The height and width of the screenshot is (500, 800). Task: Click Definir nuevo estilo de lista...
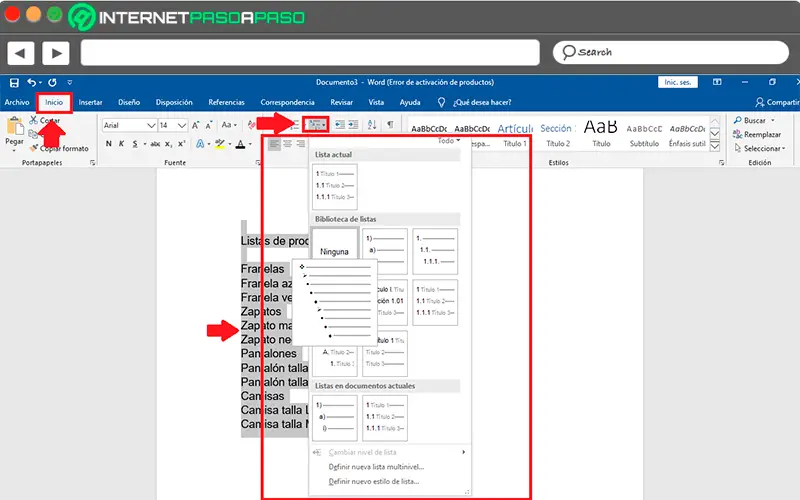coord(373,481)
